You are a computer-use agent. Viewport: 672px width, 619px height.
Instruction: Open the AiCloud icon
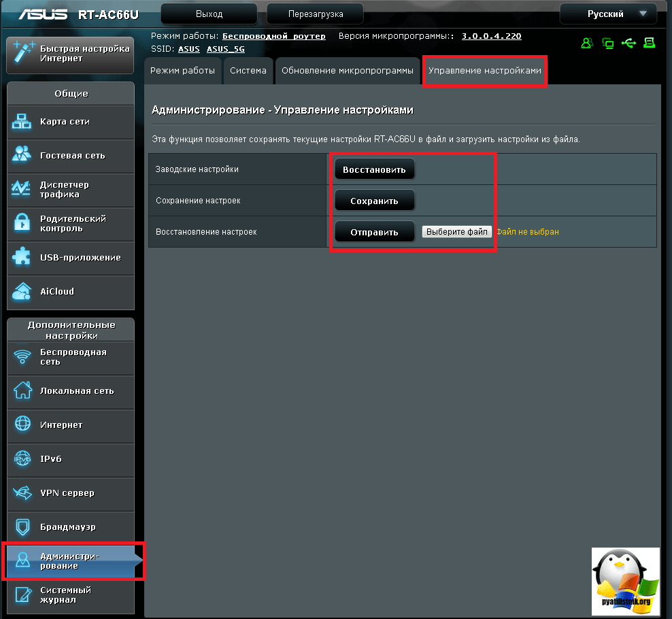pos(22,292)
